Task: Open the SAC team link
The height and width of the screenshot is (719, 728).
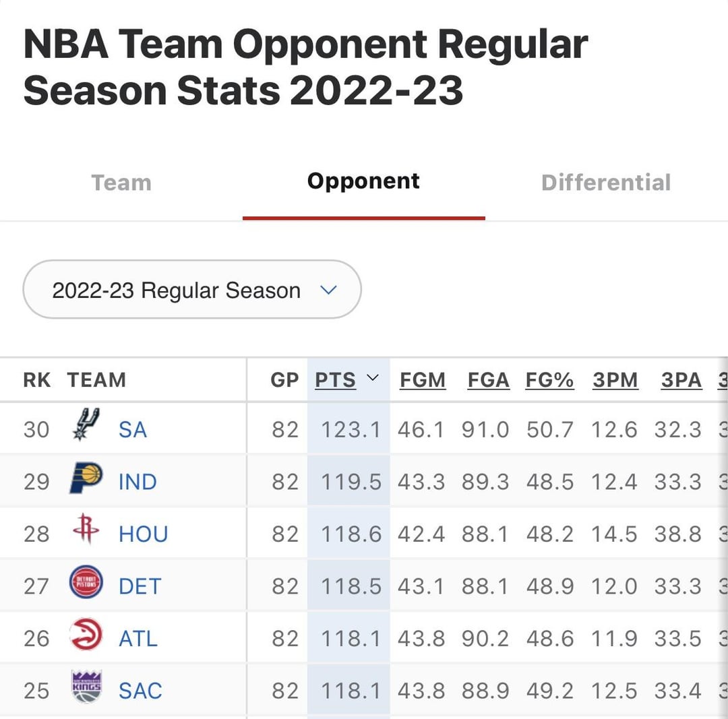Action: [140, 691]
